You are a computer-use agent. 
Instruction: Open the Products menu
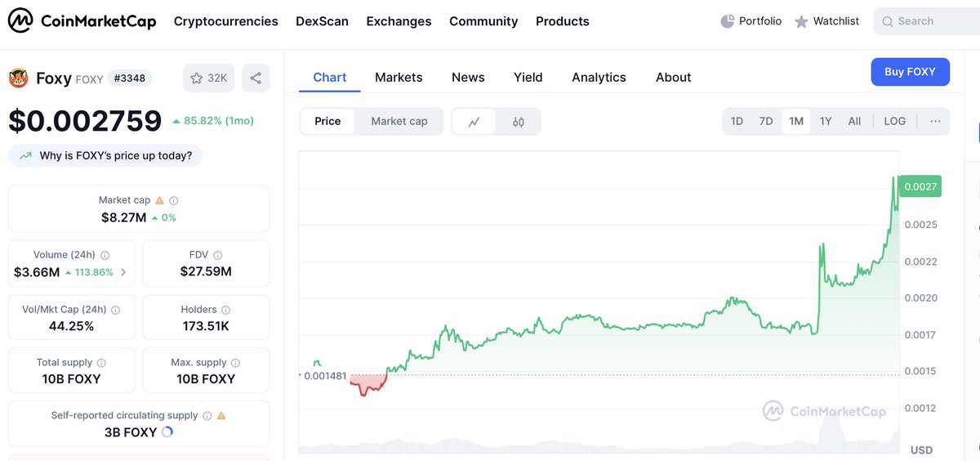(563, 21)
